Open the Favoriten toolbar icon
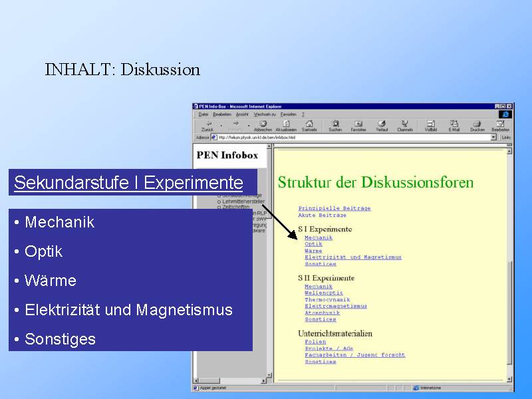532x399 pixels. point(358,124)
